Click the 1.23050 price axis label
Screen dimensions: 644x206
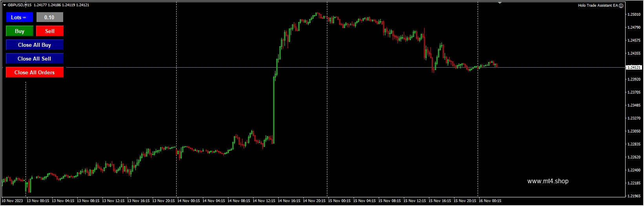point(634,131)
